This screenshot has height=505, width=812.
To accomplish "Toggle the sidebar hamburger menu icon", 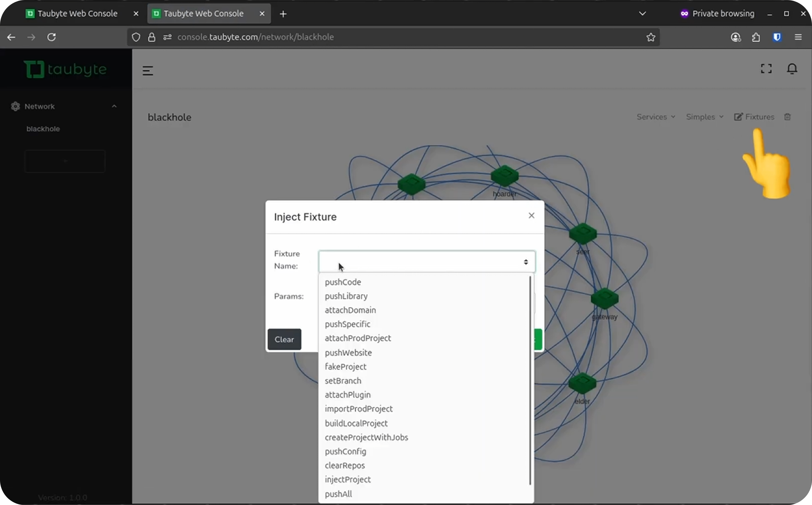I will (x=148, y=70).
